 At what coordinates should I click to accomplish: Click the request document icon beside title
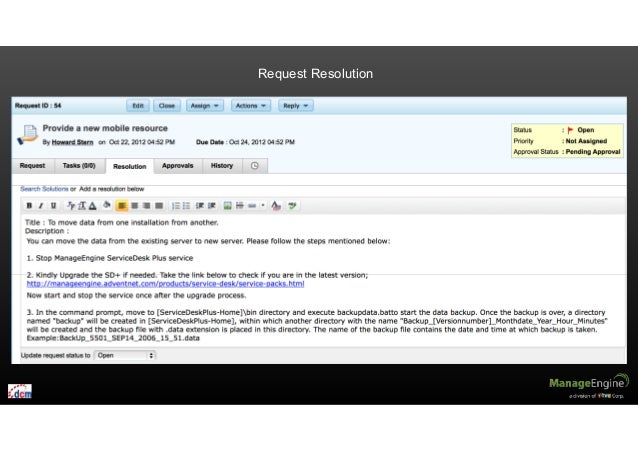(27, 135)
